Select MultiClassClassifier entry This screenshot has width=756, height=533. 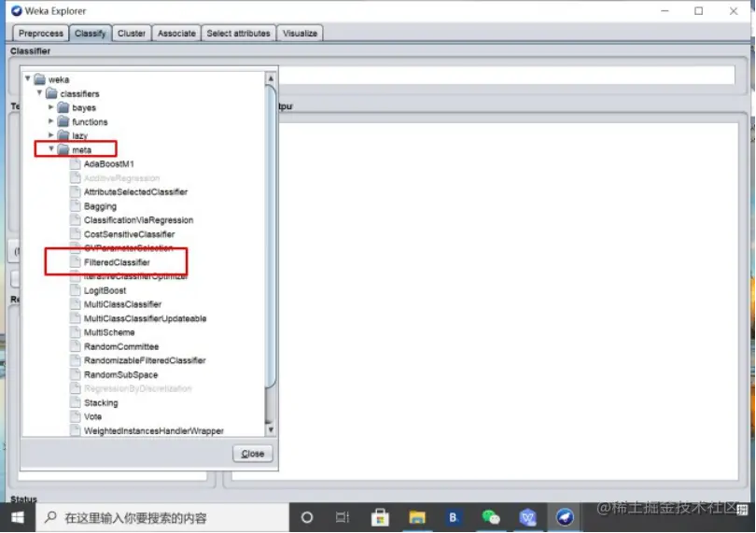coord(122,304)
